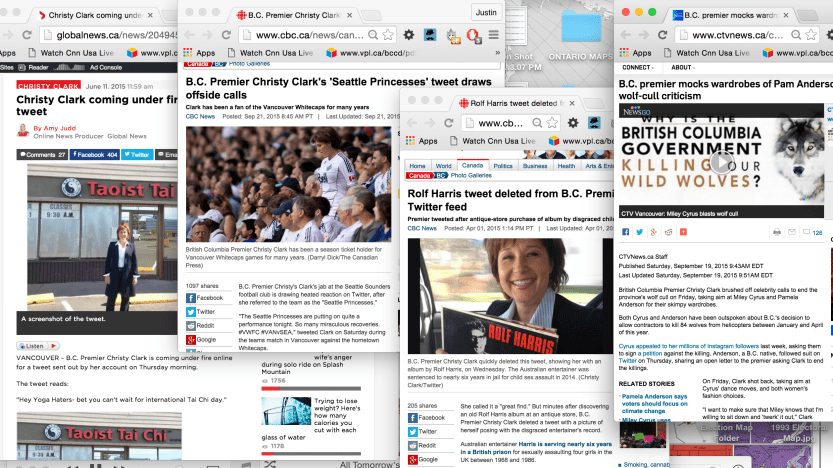Viewport: 833px width, 468px height.
Task: Click Apps grid icon in CBC Seattle window bookmarks
Action: click(x=188, y=53)
